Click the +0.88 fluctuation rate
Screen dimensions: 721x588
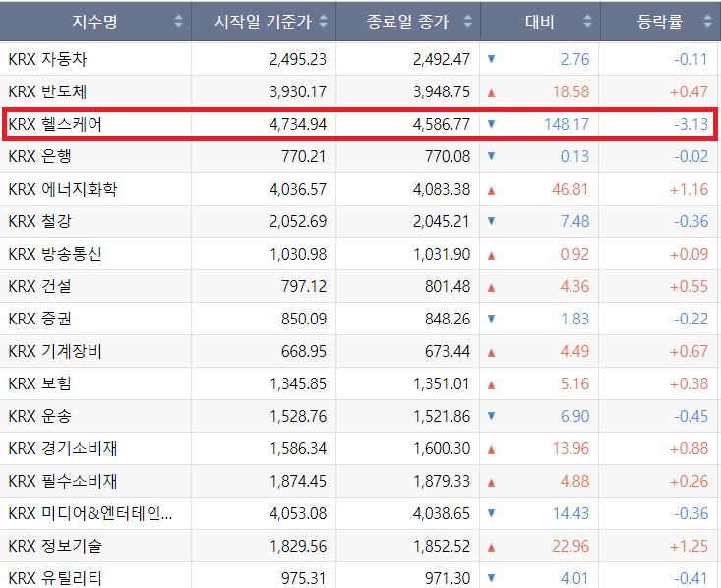coord(689,448)
